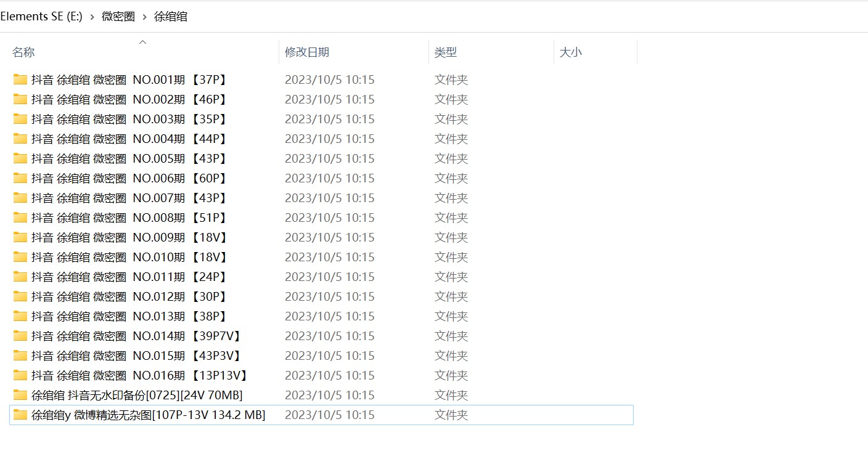Sort by 修改日期 column header
Screen dimensions: 868x472
pyautogui.click(x=307, y=52)
